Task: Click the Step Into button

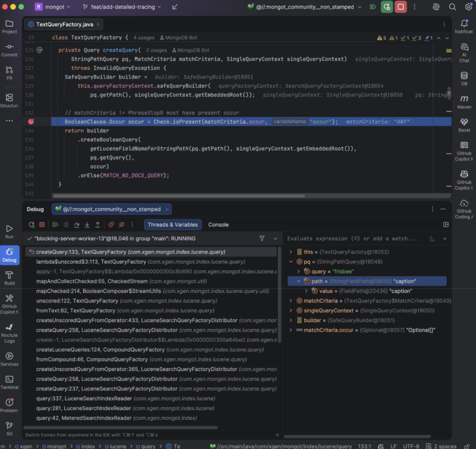Action: (x=87, y=224)
